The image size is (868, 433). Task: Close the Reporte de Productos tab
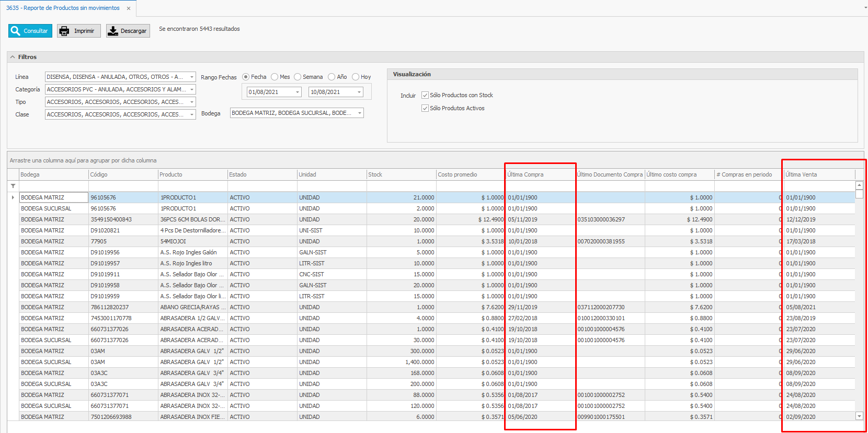129,8
